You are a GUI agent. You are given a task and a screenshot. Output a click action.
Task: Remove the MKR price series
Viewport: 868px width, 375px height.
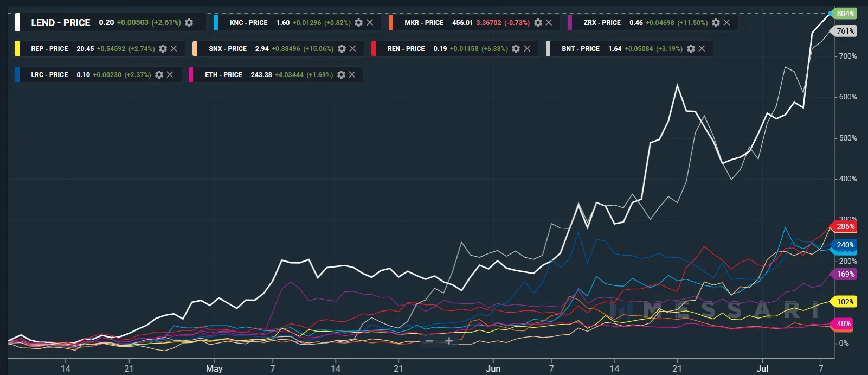(549, 23)
